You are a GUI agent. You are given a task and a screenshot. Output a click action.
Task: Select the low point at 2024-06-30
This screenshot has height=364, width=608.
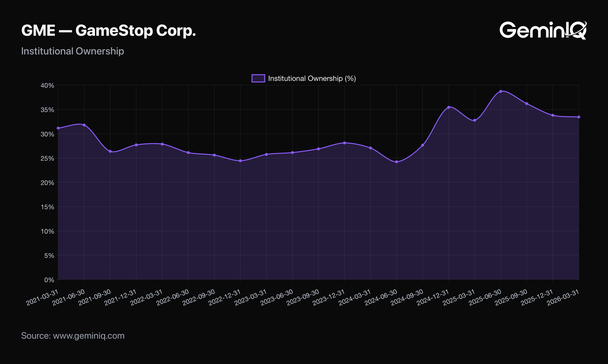396,162
